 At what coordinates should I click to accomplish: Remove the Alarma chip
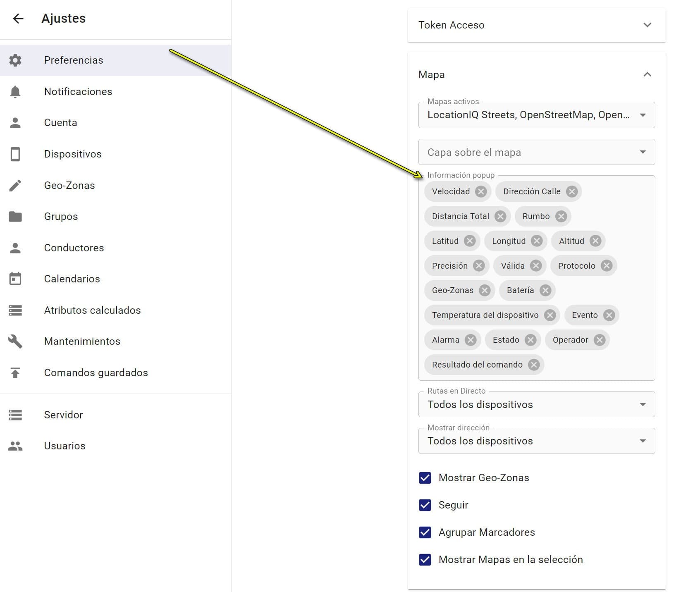click(x=471, y=340)
